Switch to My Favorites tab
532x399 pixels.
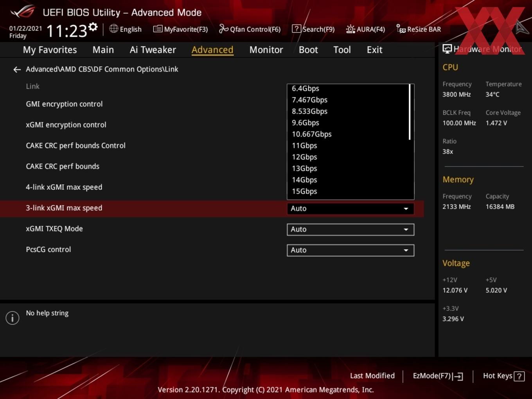tap(50, 50)
